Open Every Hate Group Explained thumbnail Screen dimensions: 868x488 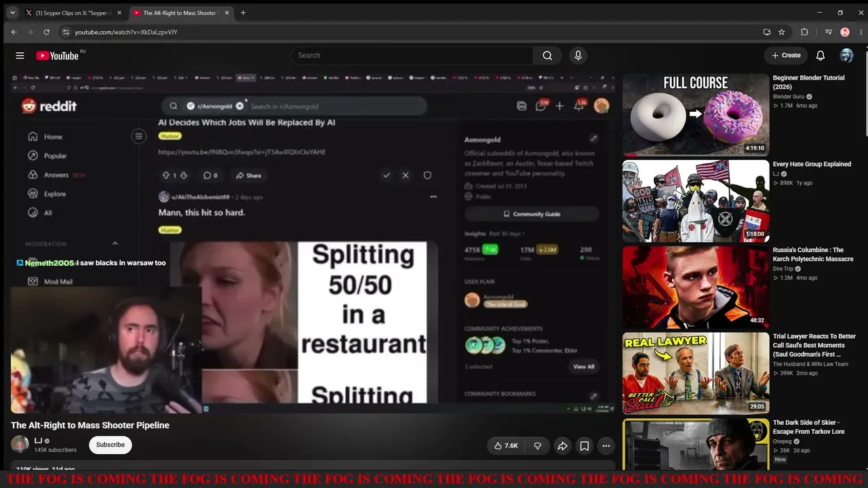point(696,201)
